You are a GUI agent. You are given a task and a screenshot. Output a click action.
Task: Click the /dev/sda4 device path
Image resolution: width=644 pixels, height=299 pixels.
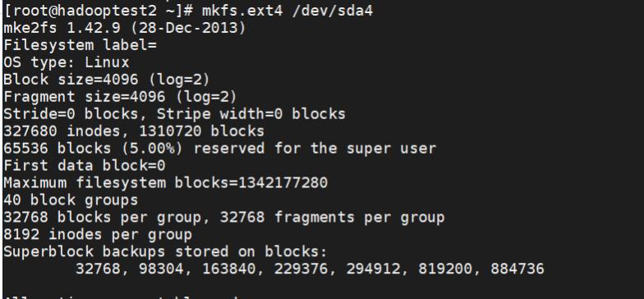pyautogui.click(x=332, y=11)
